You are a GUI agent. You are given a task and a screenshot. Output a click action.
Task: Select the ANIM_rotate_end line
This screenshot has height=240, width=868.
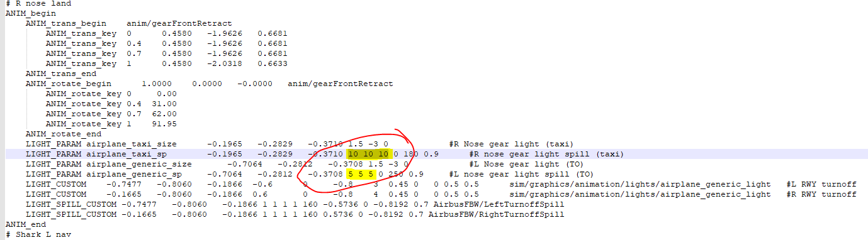point(63,134)
